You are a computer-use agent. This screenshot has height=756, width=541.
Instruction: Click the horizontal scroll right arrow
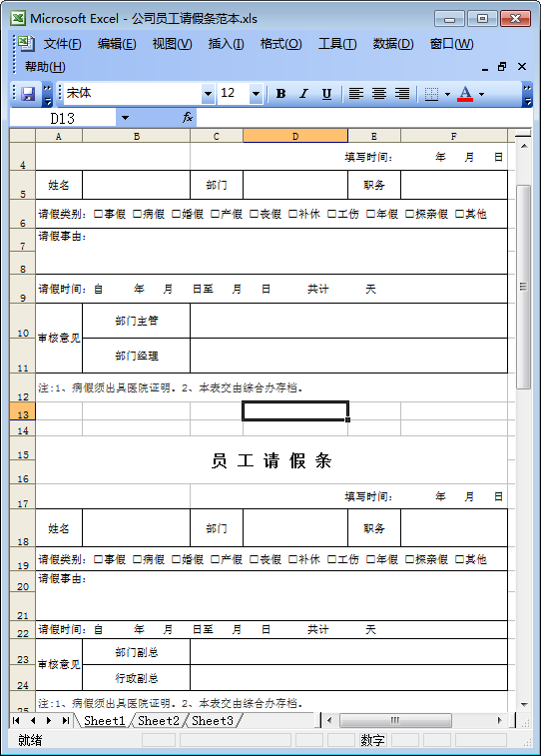coord(500,720)
